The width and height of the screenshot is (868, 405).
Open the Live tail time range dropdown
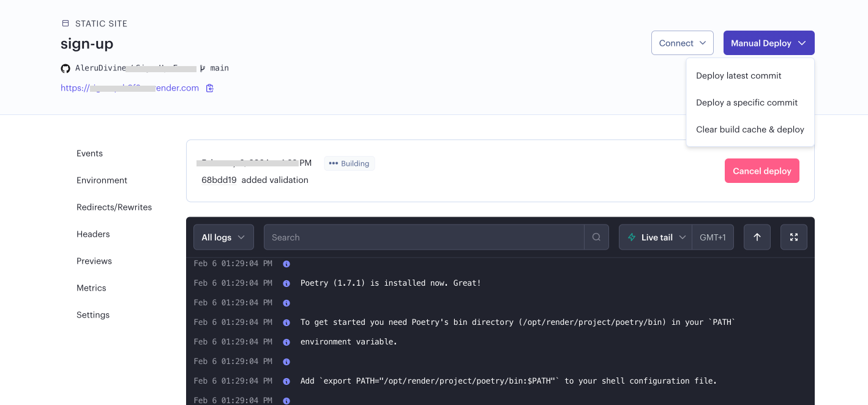coord(656,237)
